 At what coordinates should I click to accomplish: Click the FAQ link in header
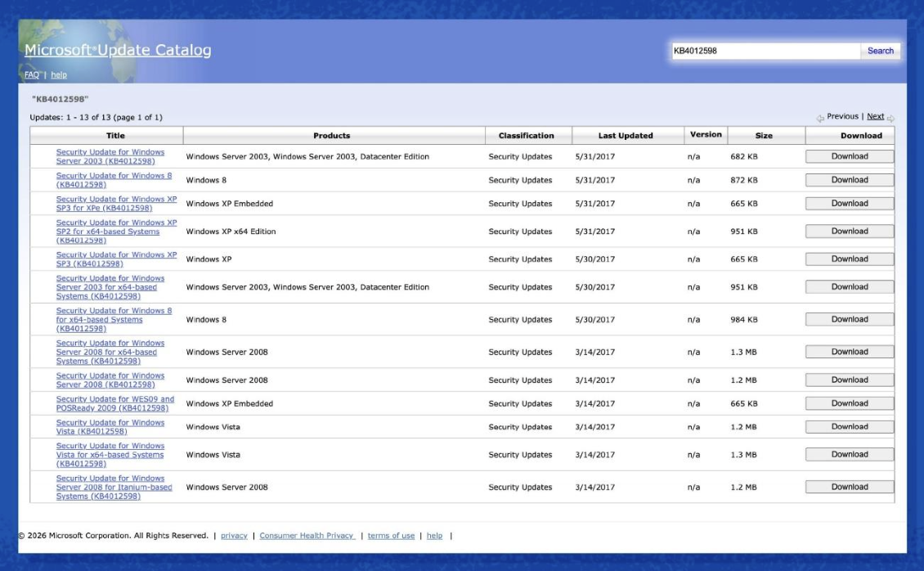click(x=32, y=74)
